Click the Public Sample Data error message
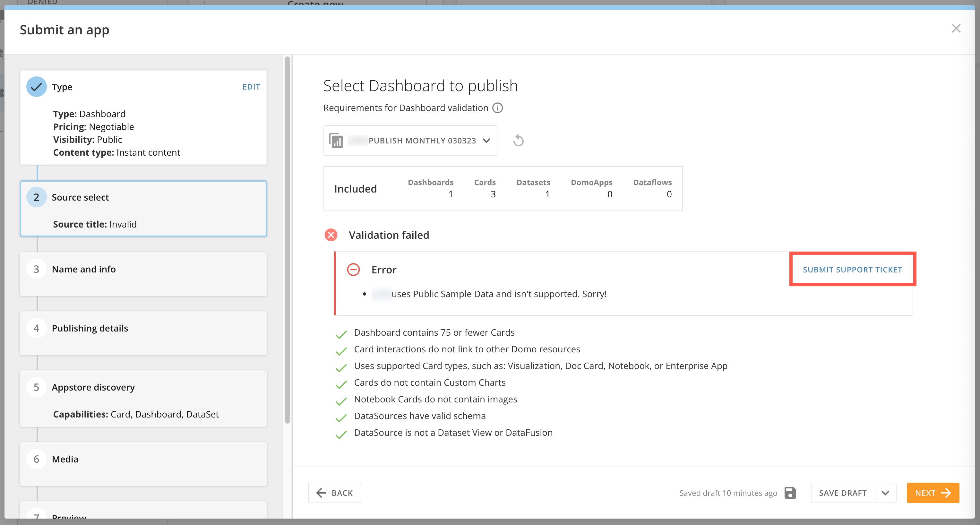Image resolution: width=980 pixels, height=525 pixels. tap(489, 294)
